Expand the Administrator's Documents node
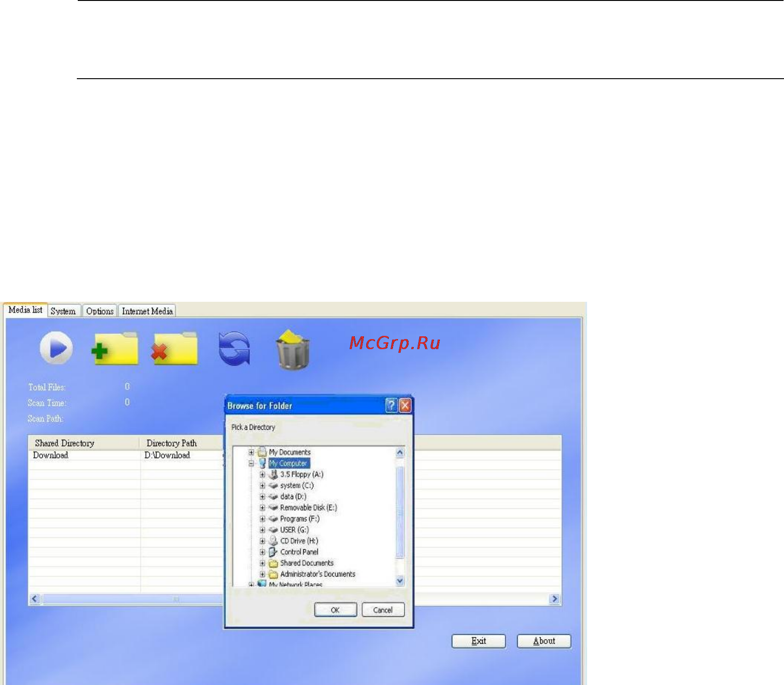The image size is (784, 685). pos(262,574)
